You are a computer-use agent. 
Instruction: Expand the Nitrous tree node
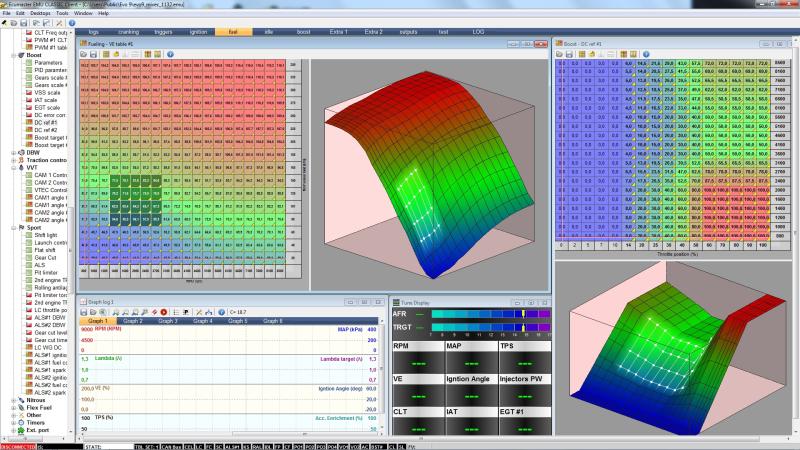point(13,400)
